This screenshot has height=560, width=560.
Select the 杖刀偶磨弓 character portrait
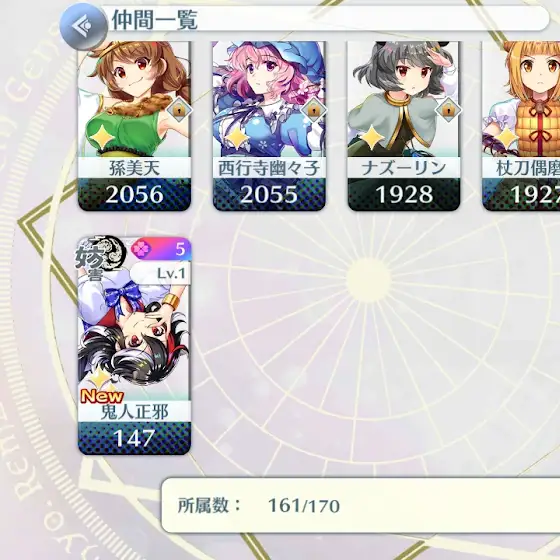click(x=521, y=126)
